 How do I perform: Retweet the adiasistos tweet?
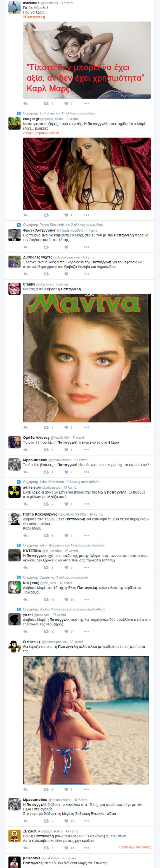(46, 504)
